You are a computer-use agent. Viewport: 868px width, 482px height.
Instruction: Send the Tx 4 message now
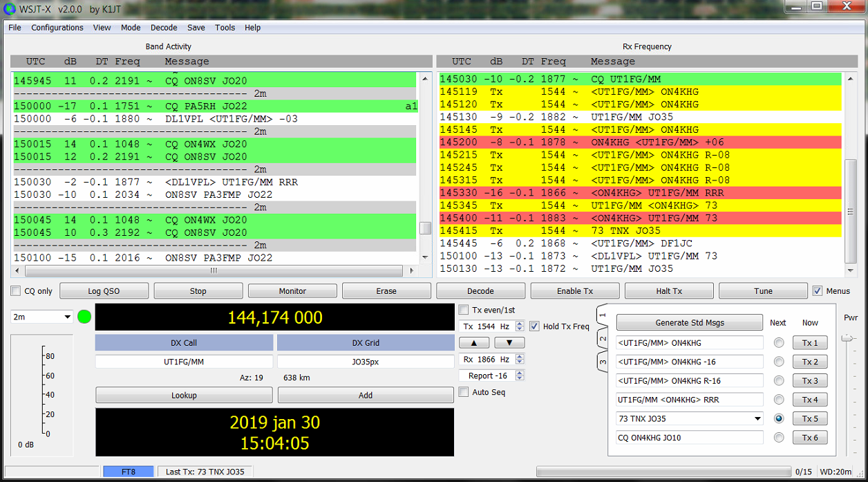pos(810,400)
